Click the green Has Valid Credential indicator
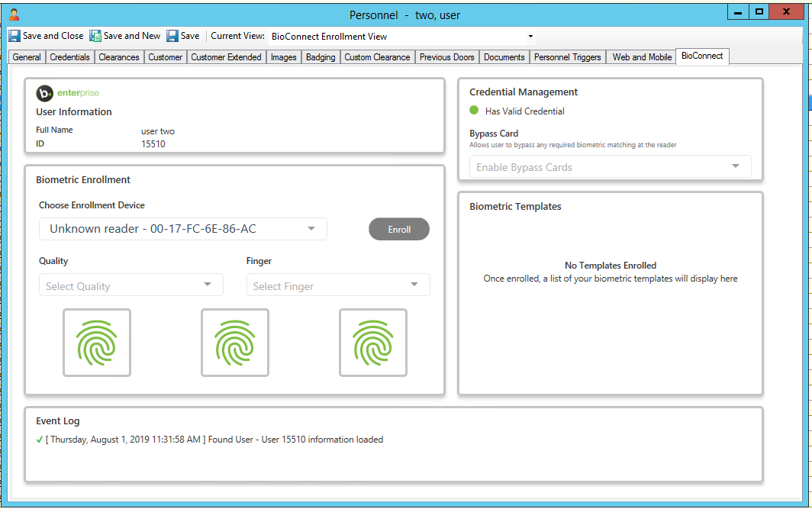 [x=474, y=111]
